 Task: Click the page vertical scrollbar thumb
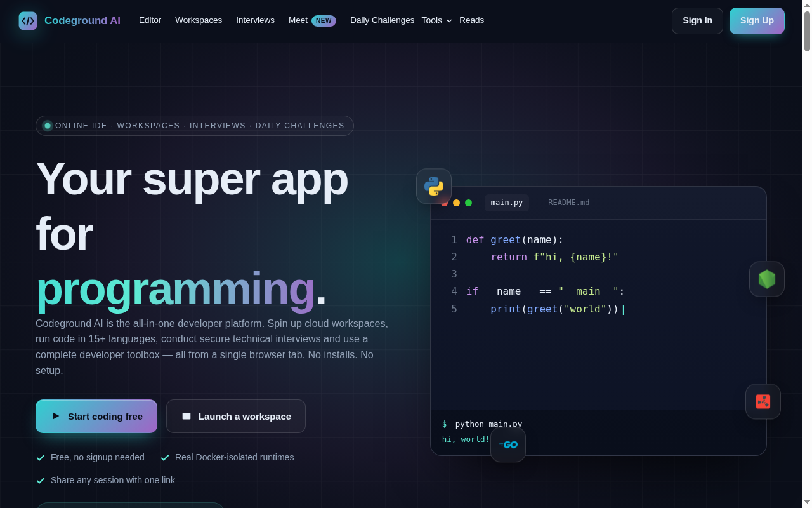807,31
